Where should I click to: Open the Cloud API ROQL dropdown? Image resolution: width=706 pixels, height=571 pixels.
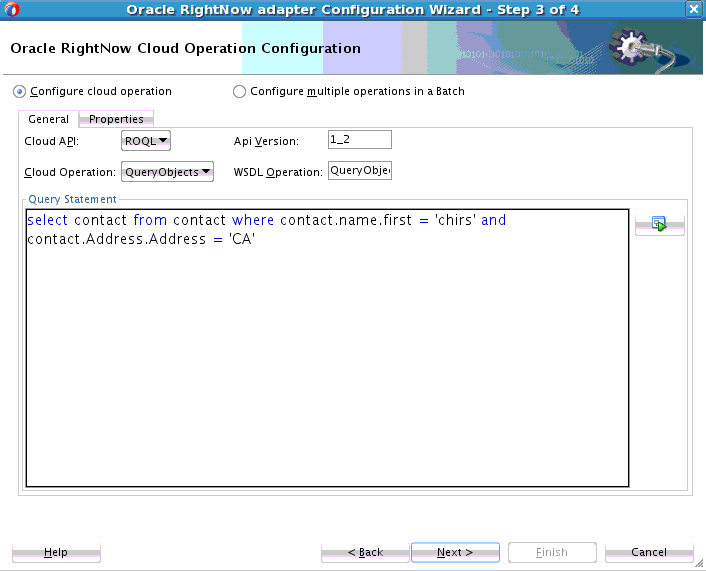(146, 140)
